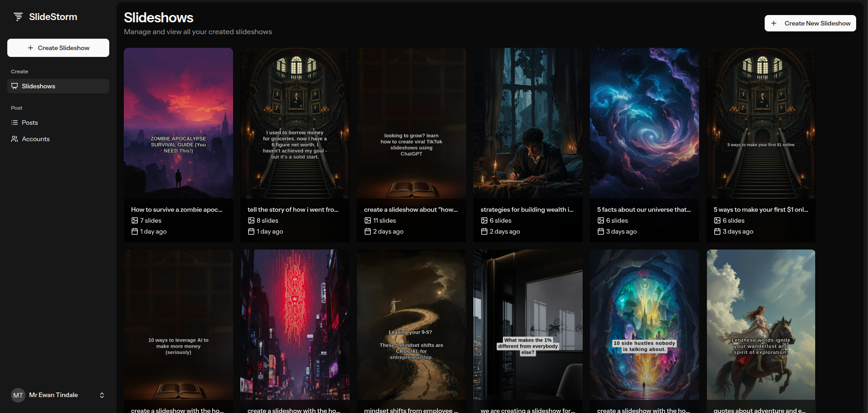The height and width of the screenshot is (413, 868).
Task: Click image icon on building wealth card
Action: click(x=484, y=220)
